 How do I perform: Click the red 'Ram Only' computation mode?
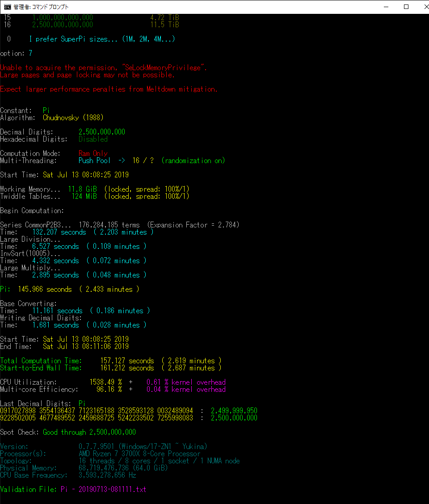(x=93, y=154)
